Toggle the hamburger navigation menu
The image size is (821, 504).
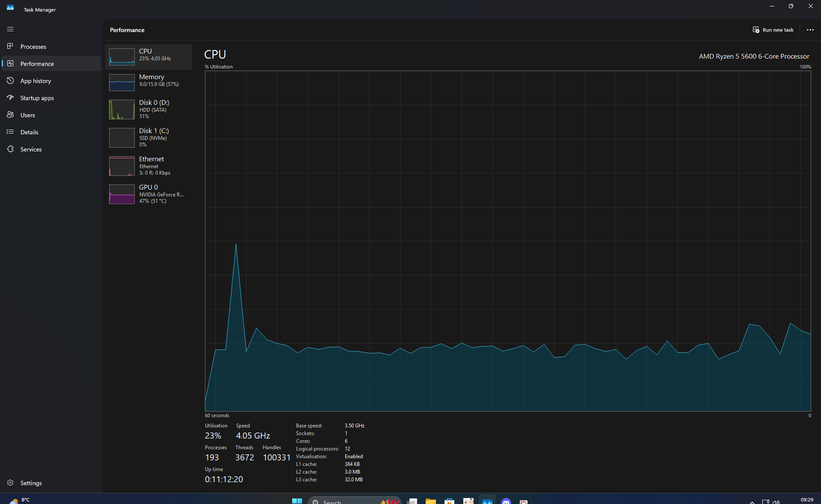pyautogui.click(x=10, y=29)
